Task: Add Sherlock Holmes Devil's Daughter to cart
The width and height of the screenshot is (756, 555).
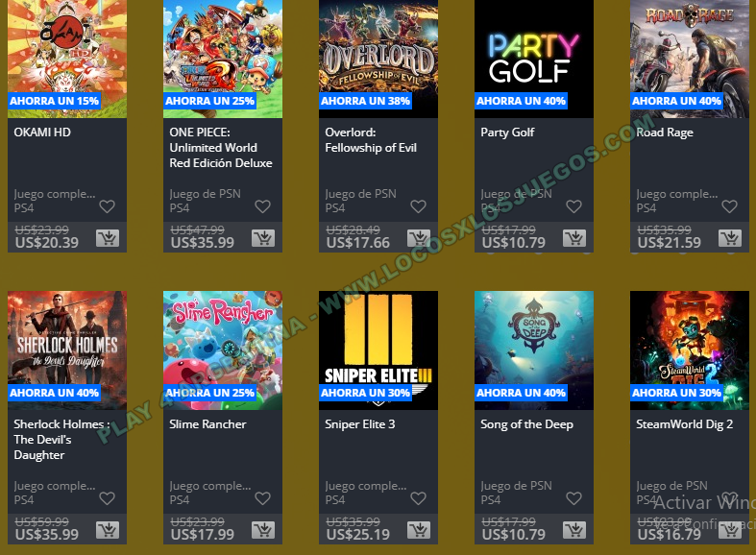Action: [107, 530]
